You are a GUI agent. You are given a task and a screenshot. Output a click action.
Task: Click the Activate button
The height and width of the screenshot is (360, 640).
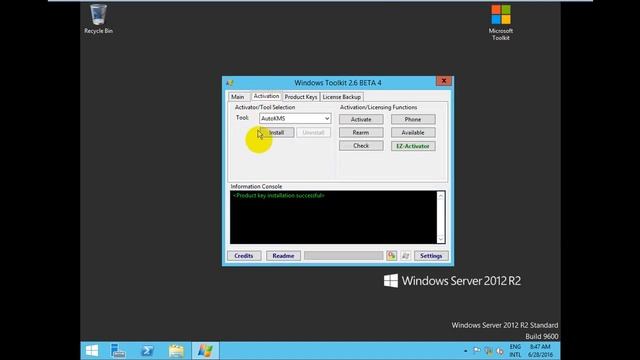[x=361, y=120]
